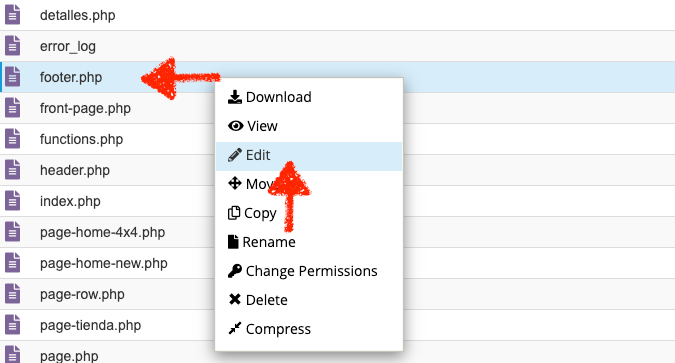Click the Move cross-arrows icon

[235, 183]
